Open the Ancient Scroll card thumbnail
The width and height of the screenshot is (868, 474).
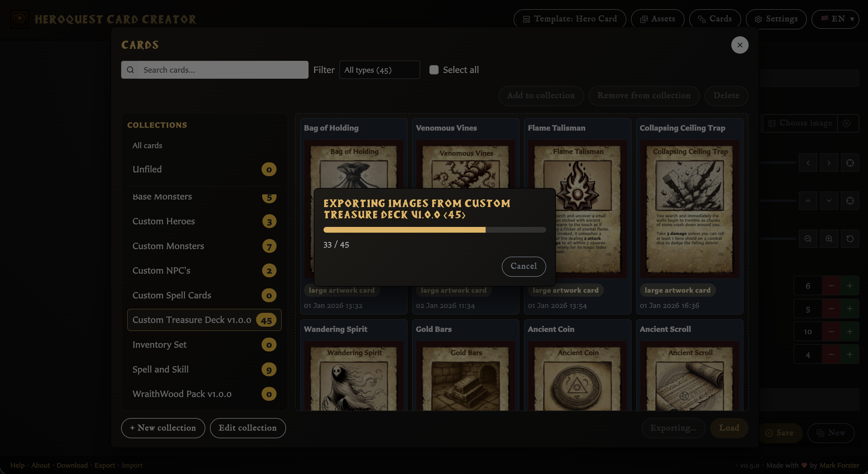click(x=689, y=376)
